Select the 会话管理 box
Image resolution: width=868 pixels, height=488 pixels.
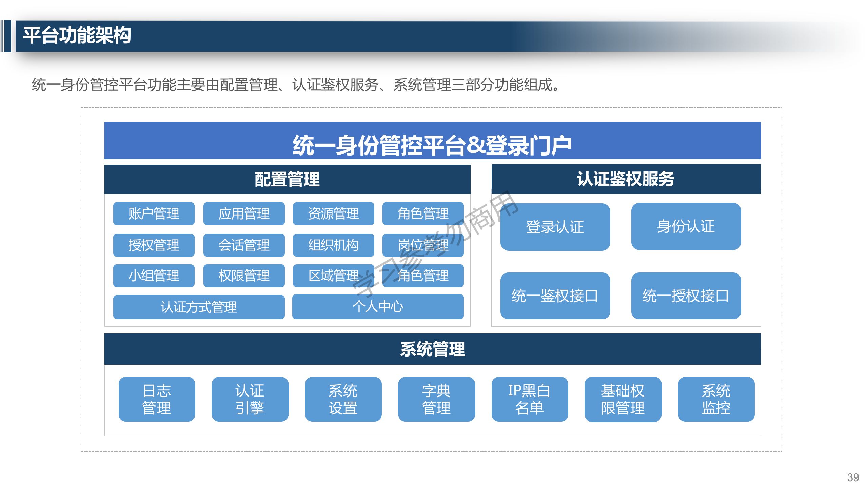(x=244, y=245)
